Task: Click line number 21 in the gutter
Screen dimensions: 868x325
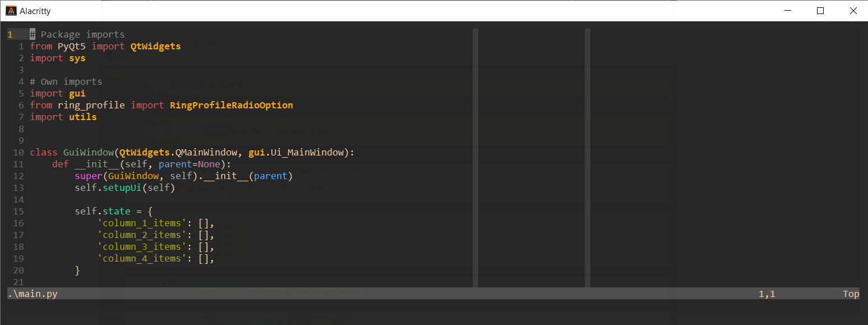Action: 18,282
